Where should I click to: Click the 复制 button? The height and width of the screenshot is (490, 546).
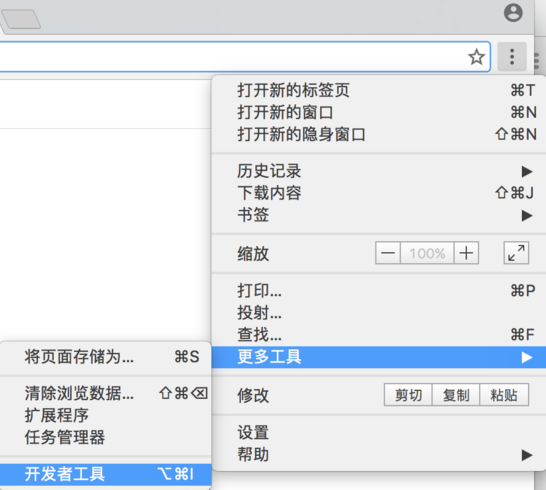coord(456,395)
